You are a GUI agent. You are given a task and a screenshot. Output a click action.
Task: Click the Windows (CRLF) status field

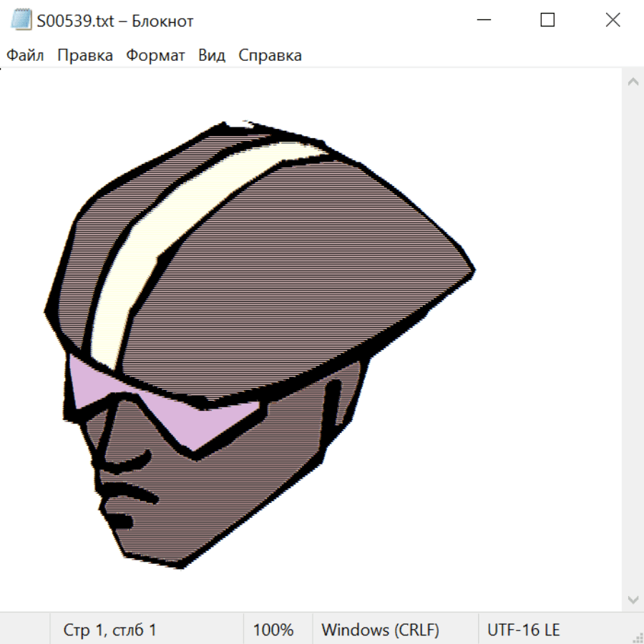tap(380, 630)
